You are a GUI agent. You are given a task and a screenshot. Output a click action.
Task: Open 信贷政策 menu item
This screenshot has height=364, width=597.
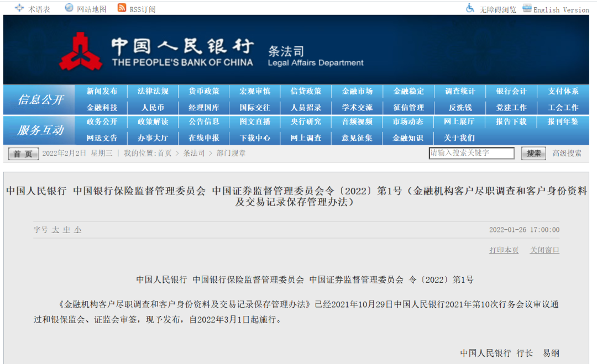(x=306, y=91)
